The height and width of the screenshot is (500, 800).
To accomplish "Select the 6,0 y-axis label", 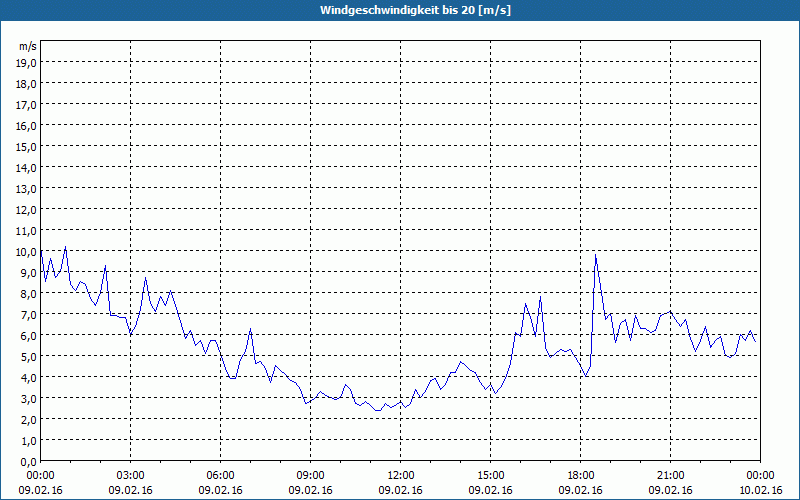I will [28, 335].
